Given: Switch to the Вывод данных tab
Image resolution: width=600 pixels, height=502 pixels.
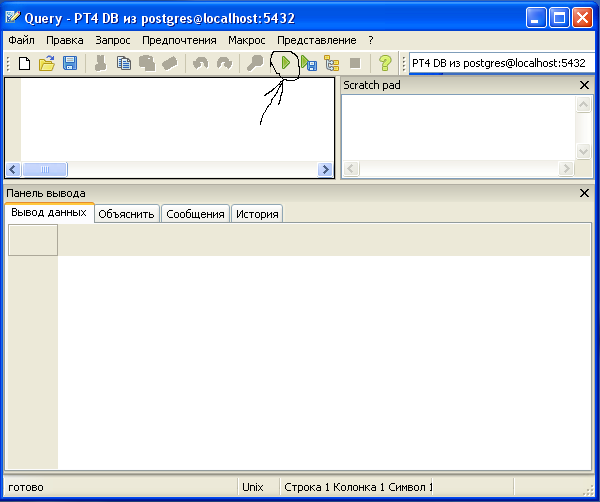Looking at the screenshot, I should click(x=49, y=212).
